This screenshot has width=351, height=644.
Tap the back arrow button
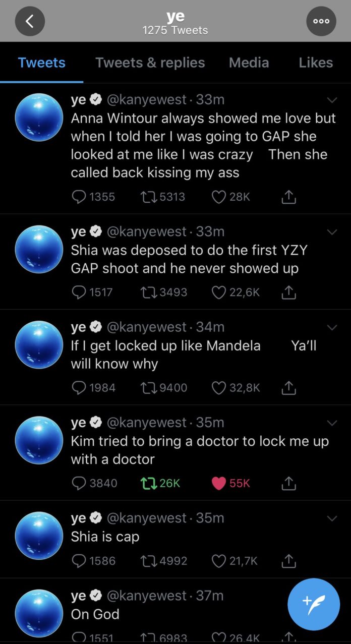[x=30, y=21]
